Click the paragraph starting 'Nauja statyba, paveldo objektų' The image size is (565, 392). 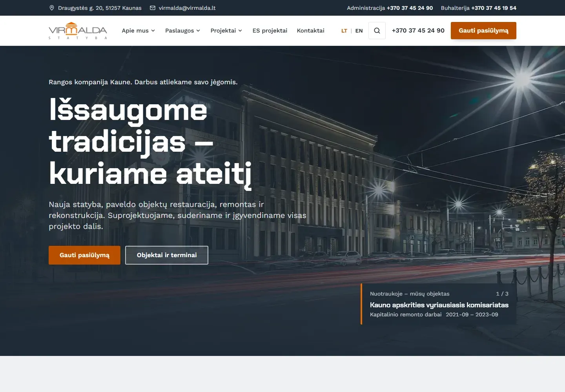tap(177, 215)
